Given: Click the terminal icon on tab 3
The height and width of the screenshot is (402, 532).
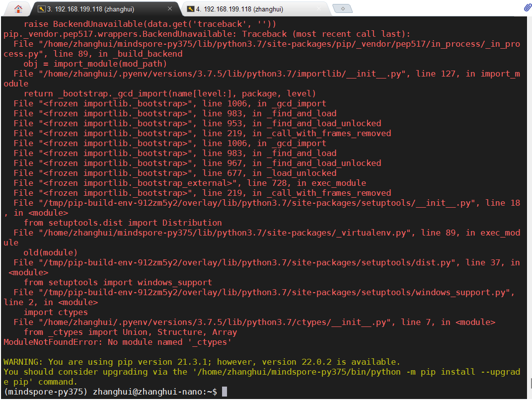Looking at the screenshot, I should point(42,9).
